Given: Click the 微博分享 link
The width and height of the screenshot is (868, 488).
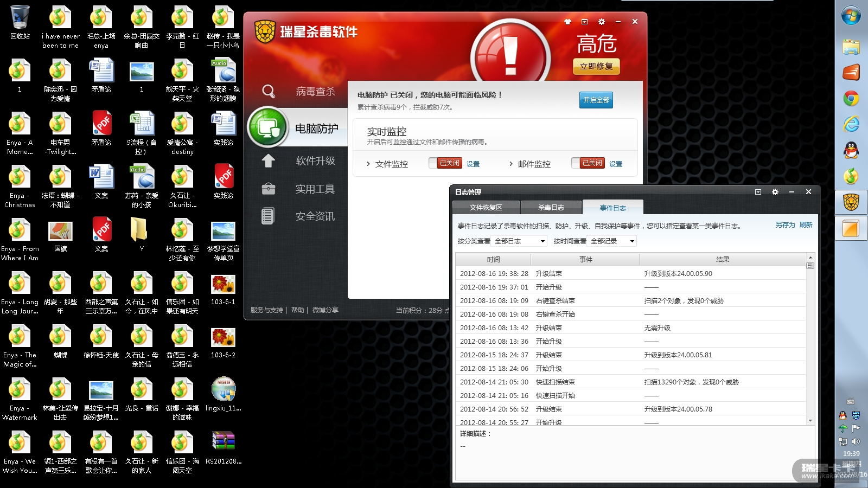Looking at the screenshot, I should [325, 310].
